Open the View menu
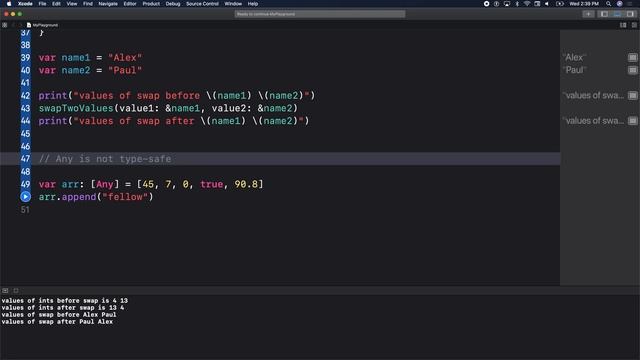 72,4
